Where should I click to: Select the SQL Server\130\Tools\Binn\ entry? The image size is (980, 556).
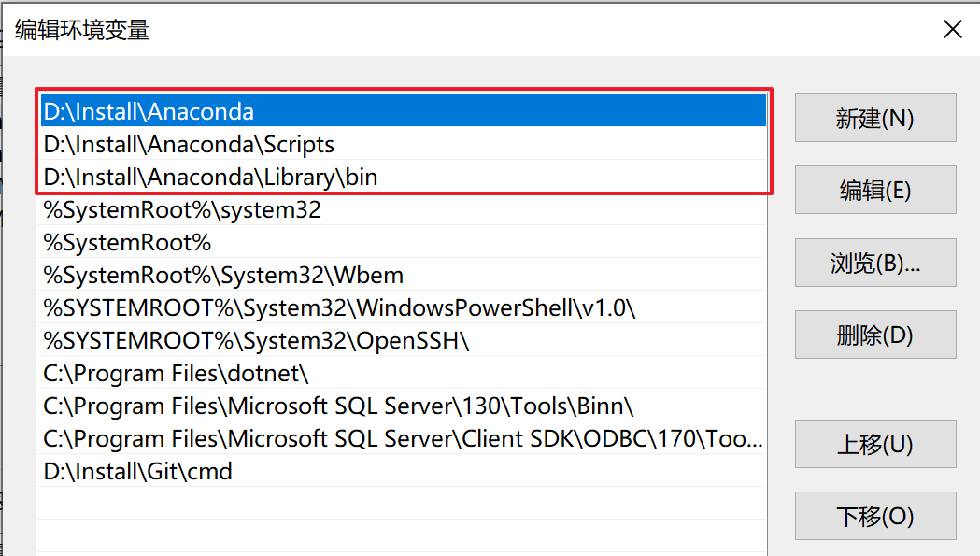click(404, 406)
